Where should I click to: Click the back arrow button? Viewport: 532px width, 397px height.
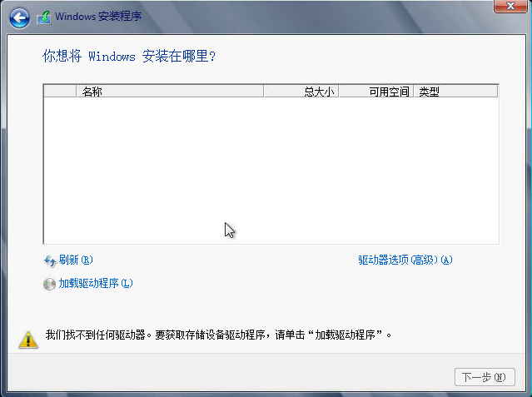(20, 17)
